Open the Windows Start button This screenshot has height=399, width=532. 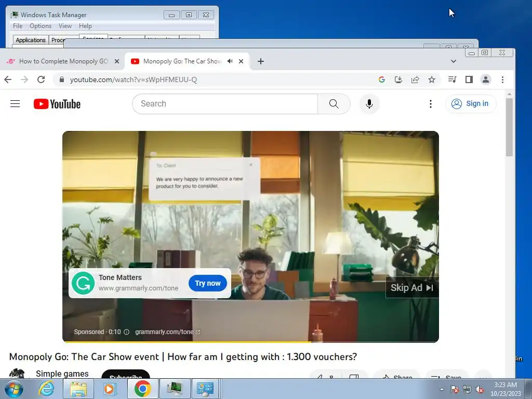[14, 389]
